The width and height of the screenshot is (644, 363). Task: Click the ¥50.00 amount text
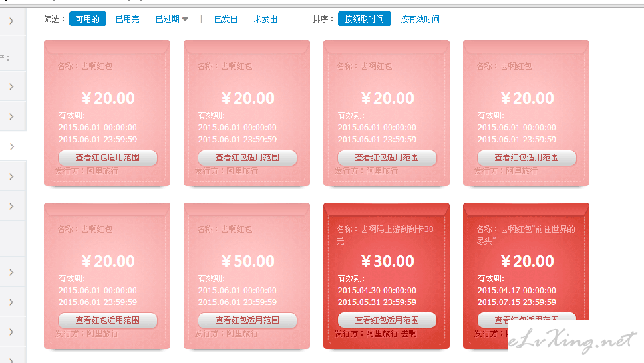(x=247, y=261)
